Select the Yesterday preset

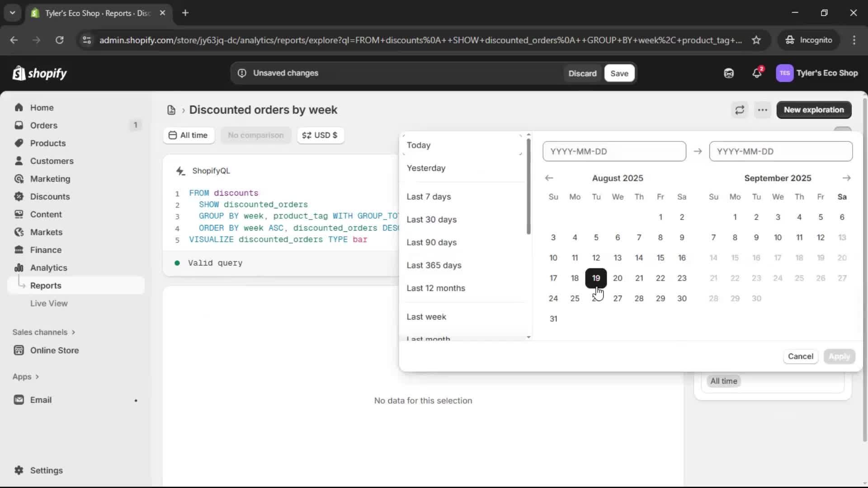point(462,168)
